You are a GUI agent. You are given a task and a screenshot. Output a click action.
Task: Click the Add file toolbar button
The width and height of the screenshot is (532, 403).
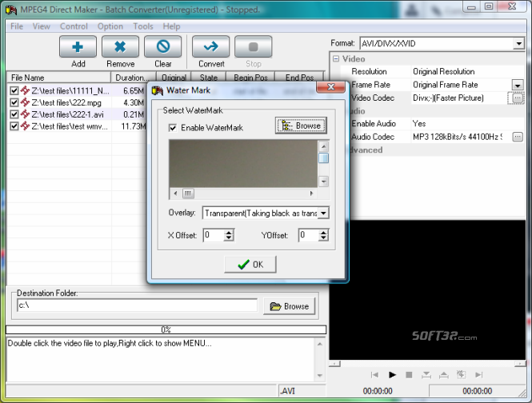78,47
